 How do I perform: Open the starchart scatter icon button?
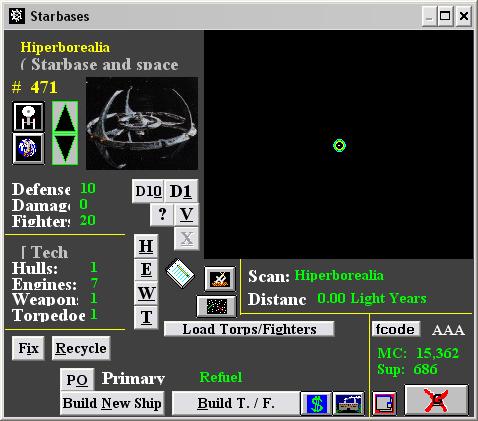click(x=216, y=306)
